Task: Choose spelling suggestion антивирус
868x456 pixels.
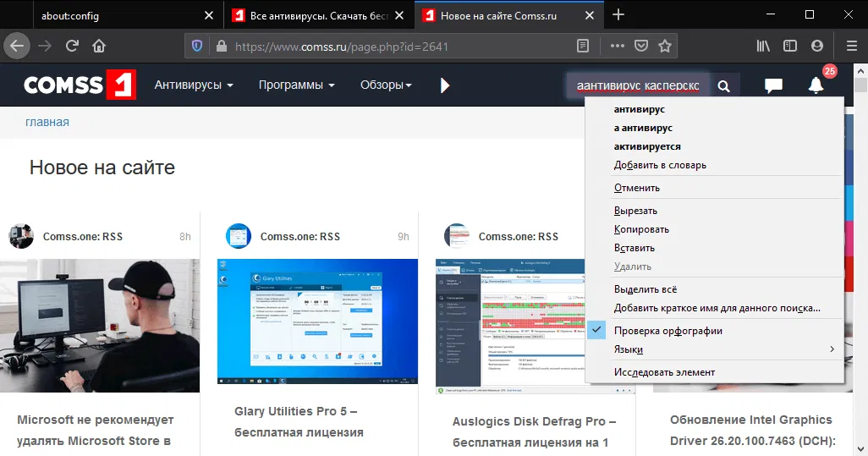Action: tap(715, 110)
